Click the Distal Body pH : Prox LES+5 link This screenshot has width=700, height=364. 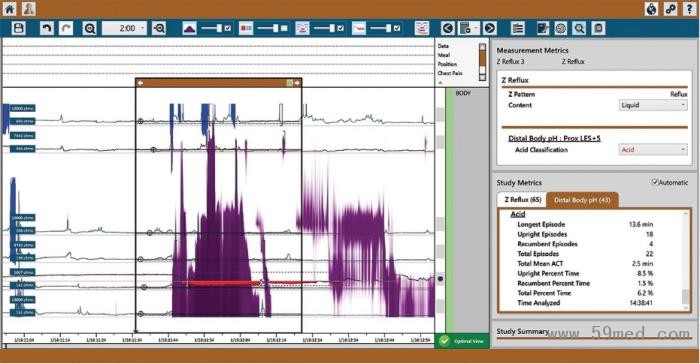point(554,138)
